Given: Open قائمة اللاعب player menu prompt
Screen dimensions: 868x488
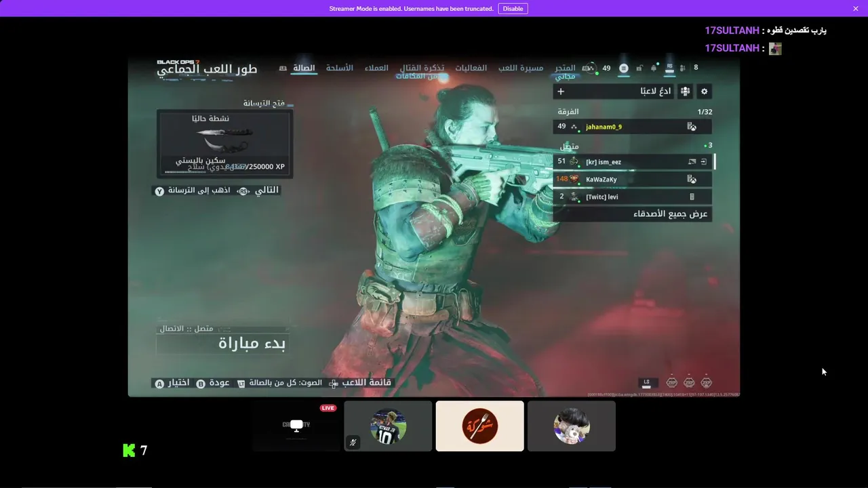Looking at the screenshot, I should [360, 384].
